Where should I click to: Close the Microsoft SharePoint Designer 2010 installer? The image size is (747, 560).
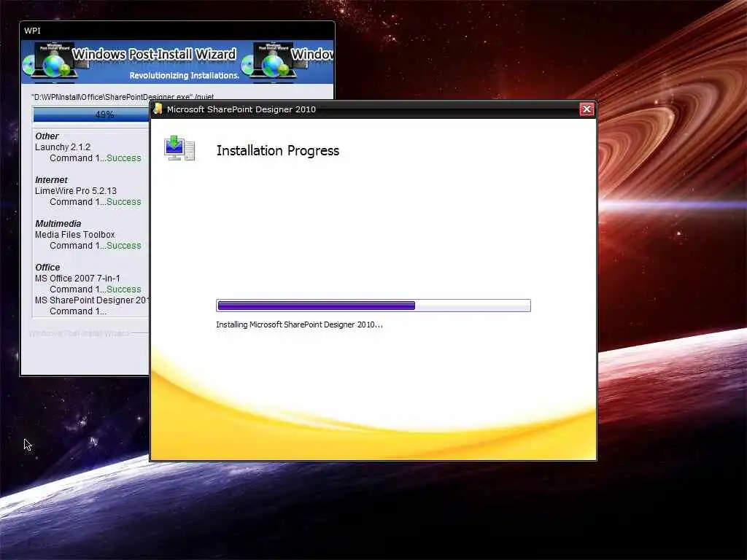coord(587,109)
